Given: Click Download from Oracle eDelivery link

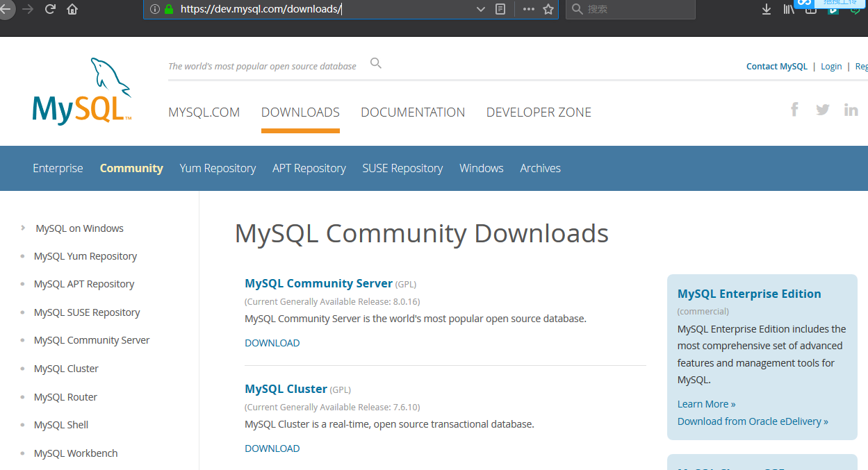Looking at the screenshot, I should click(753, 421).
